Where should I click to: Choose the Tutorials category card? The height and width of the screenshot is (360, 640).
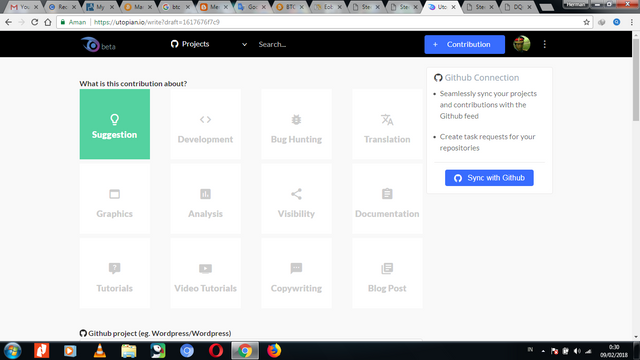point(115,273)
